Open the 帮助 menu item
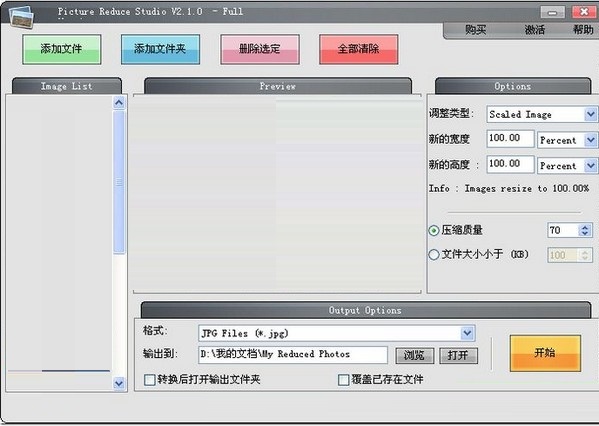The width and height of the screenshot is (599, 426). (583, 30)
